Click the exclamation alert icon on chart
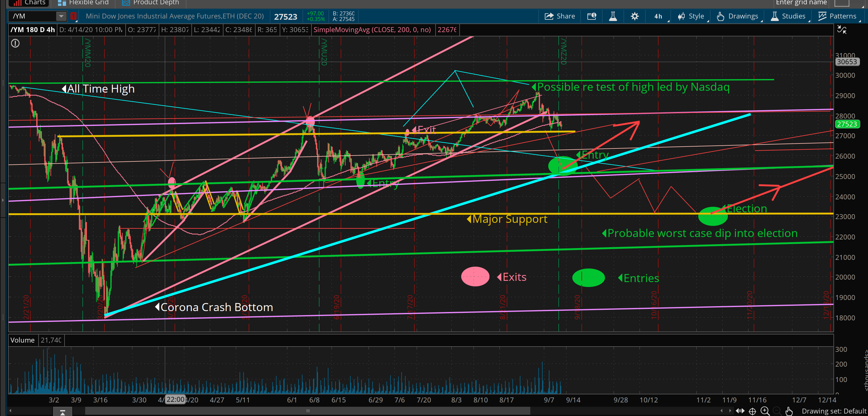The width and height of the screenshot is (868, 416). coord(15,43)
